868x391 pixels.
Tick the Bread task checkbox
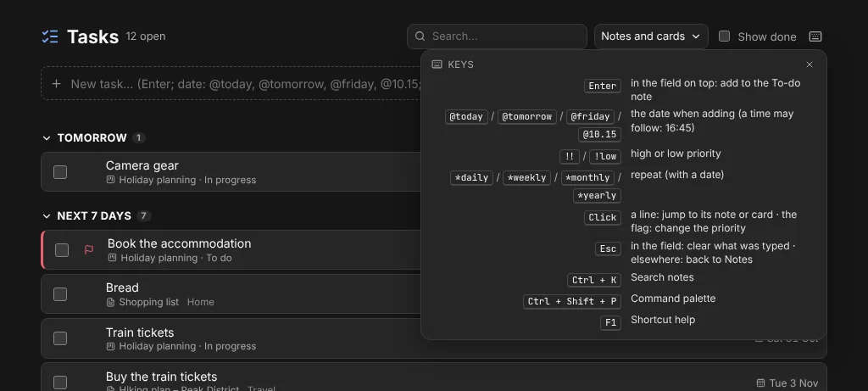(x=60, y=294)
